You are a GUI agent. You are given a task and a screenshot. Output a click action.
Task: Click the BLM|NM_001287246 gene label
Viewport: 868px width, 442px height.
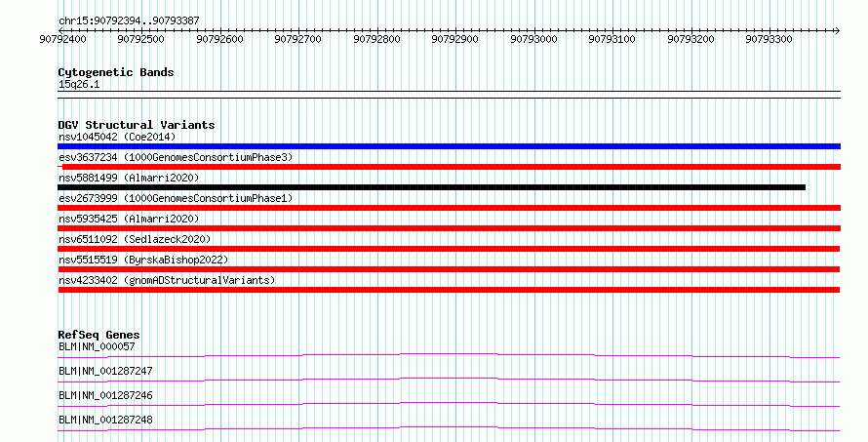[105, 395]
